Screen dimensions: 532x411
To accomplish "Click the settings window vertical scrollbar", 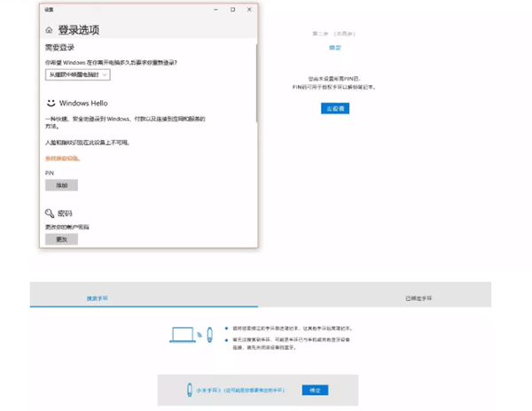I will click(x=256, y=83).
